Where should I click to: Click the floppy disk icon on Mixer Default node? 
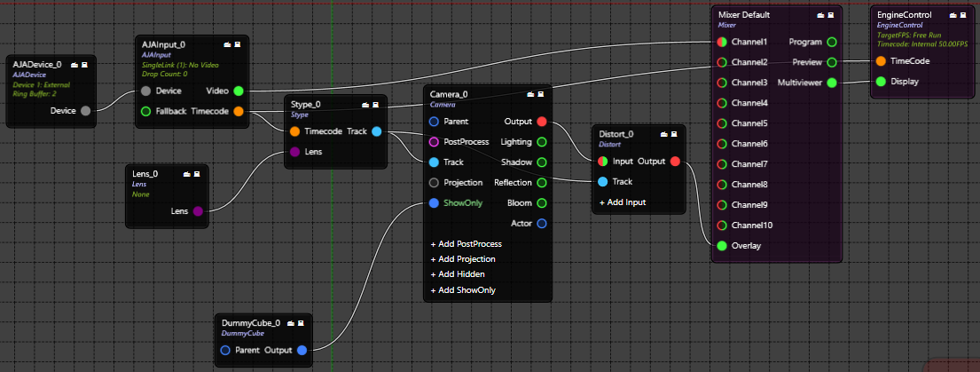(831, 15)
